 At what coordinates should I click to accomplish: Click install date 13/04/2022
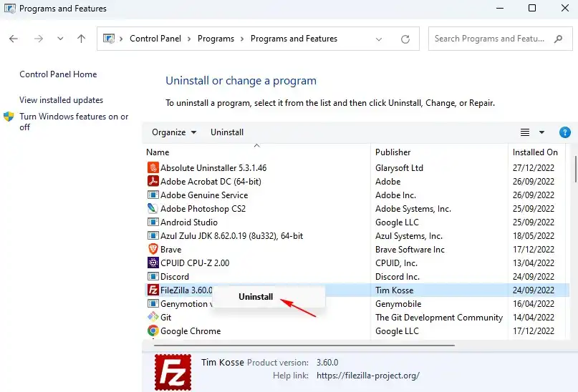click(x=534, y=263)
